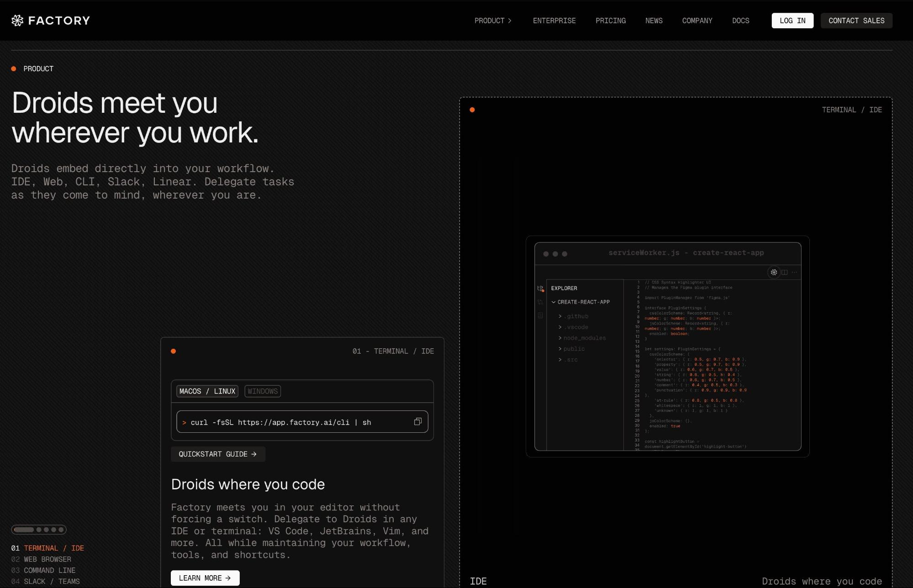Open the document icon in the IDE sidebar
Image resolution: width=913 pixels, height=588 pixels.
540,315
